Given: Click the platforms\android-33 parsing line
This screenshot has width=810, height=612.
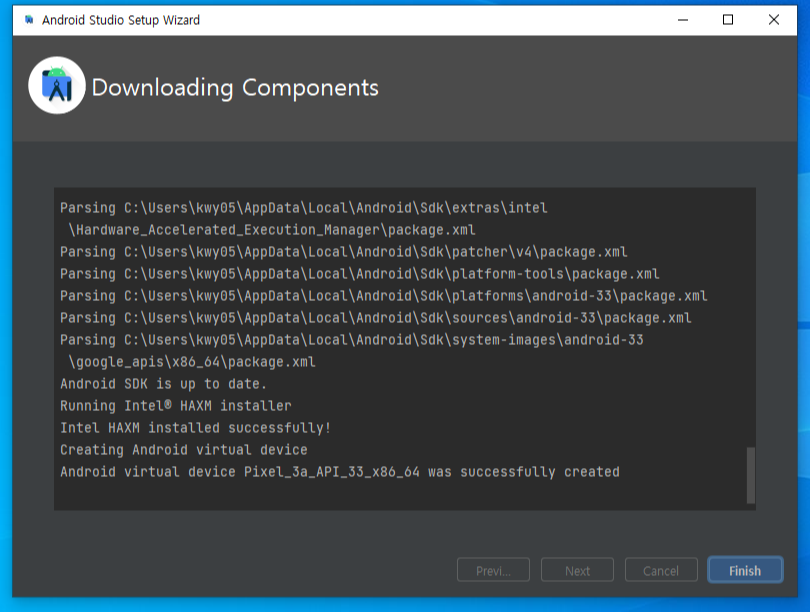Looking at the screenshot, I should pyautogui.click(x=383, y=296).
